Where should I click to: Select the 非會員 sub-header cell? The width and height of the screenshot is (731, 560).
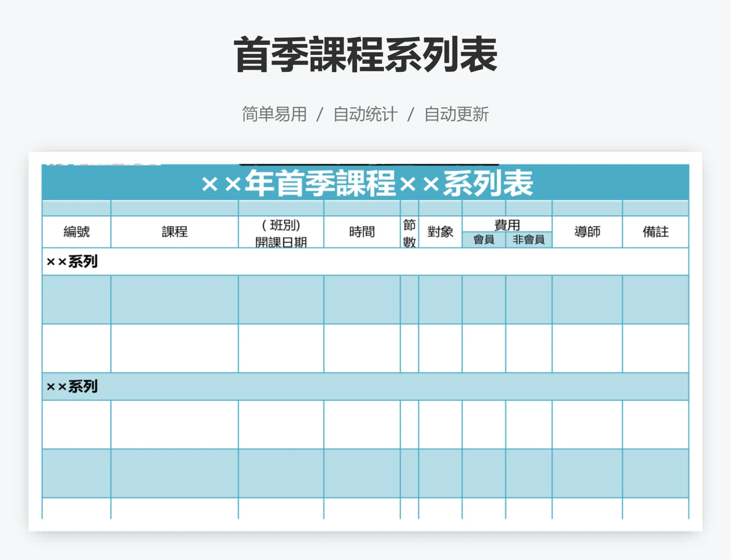tap(528, 241)
